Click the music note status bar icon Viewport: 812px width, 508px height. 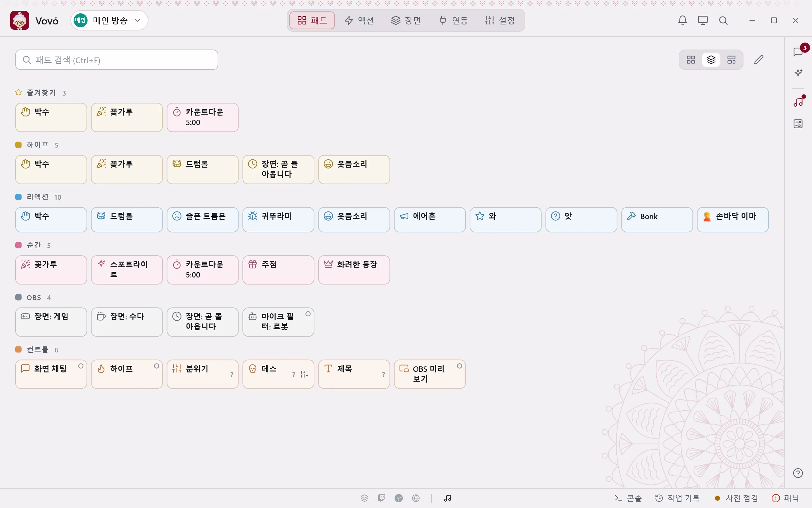pyautogui.click(x=448, y=498)
